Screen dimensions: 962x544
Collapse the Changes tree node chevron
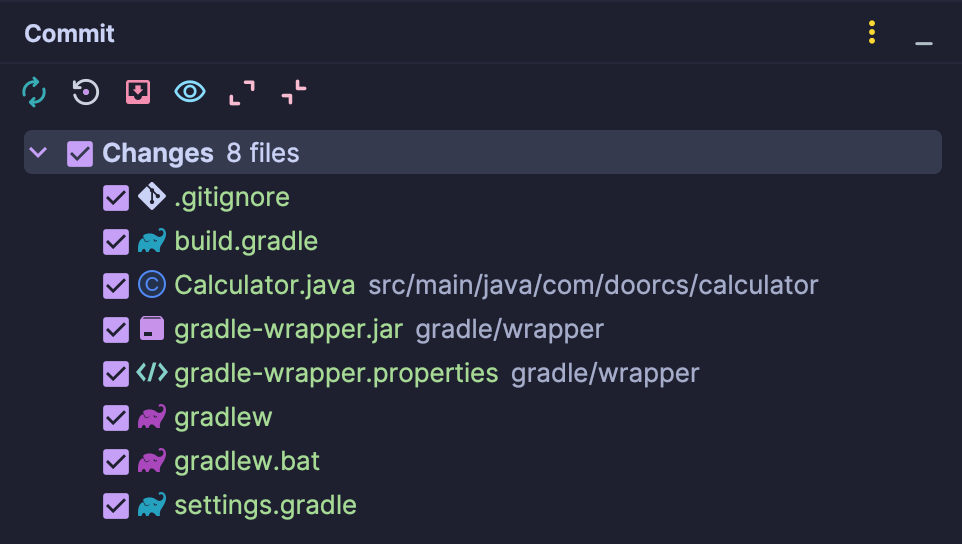38,152
